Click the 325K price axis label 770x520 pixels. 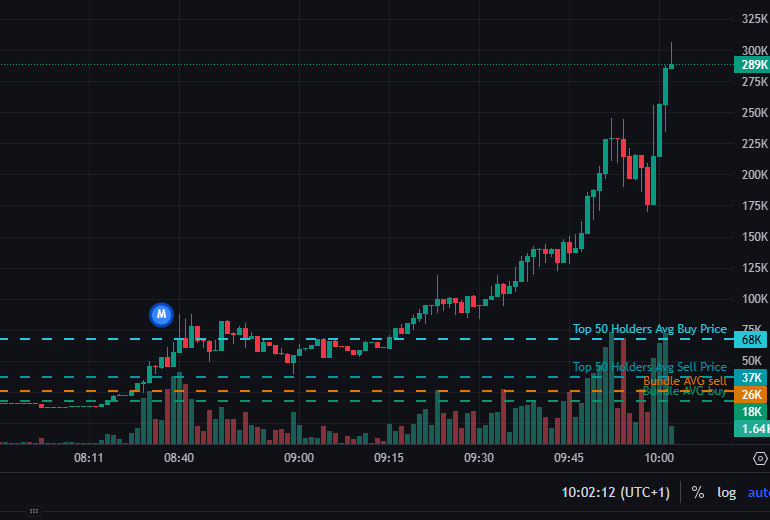click(x=755, y=19)
